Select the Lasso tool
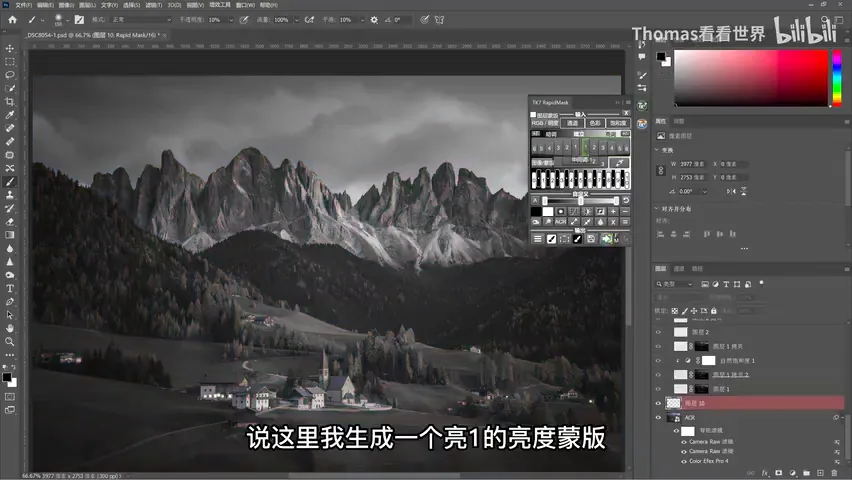The height and width of the screenshot is (480, 852). 10,75
